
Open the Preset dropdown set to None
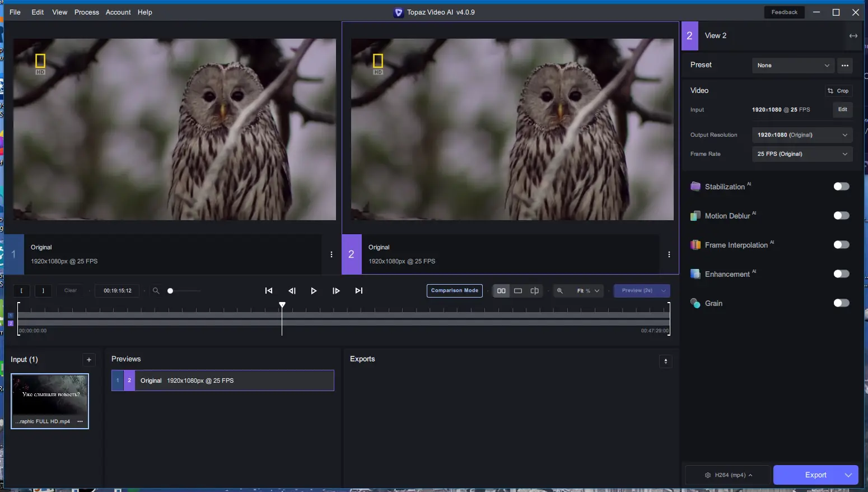(x=793, y=66)
